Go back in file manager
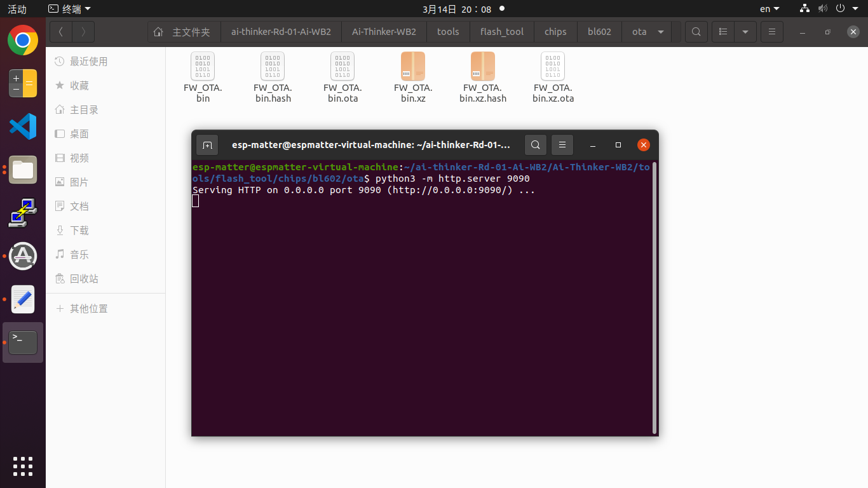This screenshot has height=488, width=868. (61, 32)
